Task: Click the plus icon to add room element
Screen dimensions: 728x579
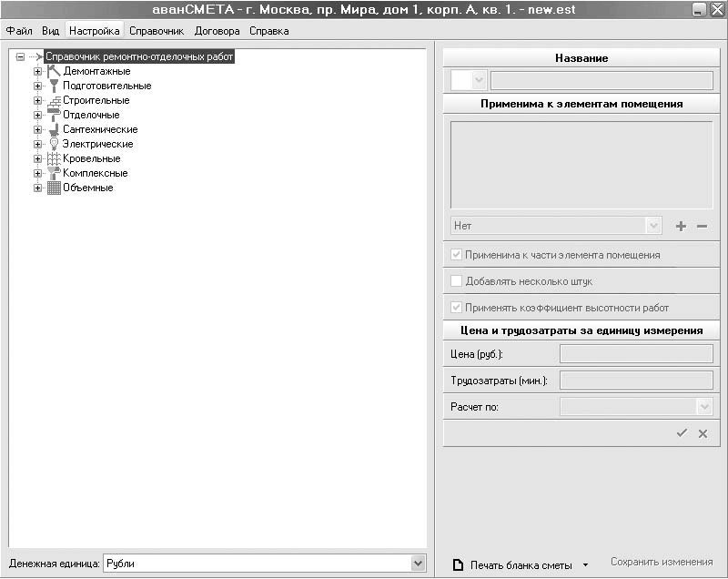Action: tap(681, 226)
